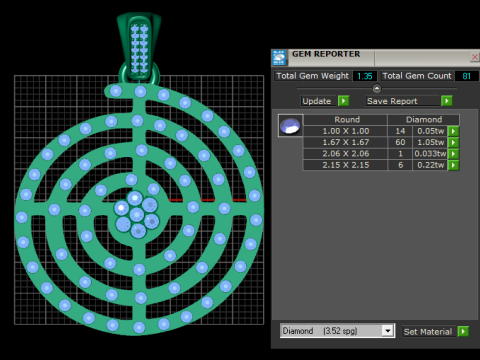Open the Diamond material dropdown

(388, 331)
